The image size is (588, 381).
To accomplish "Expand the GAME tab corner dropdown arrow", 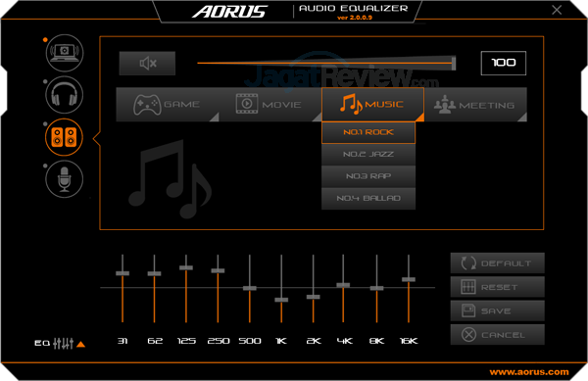I will click(215, 118).
